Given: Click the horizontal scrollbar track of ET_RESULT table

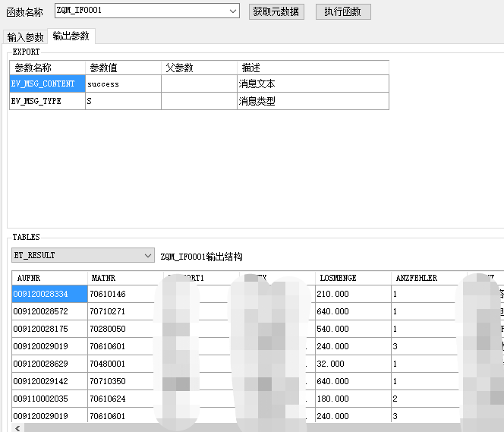Looking at the screenshot, I should (263, 427).
